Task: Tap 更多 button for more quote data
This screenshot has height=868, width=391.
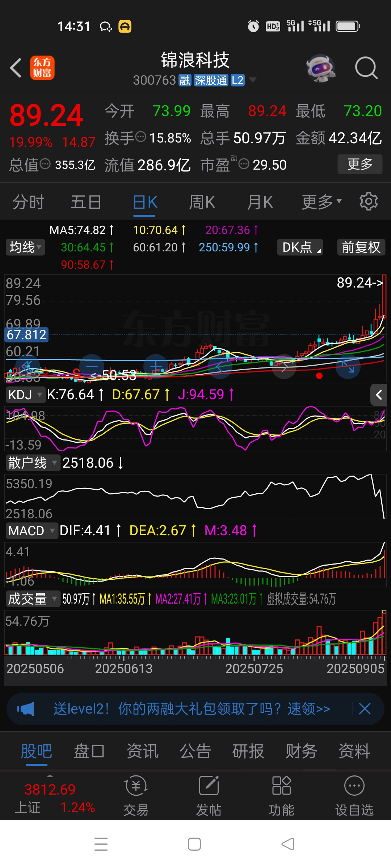Action: point(360,164)
